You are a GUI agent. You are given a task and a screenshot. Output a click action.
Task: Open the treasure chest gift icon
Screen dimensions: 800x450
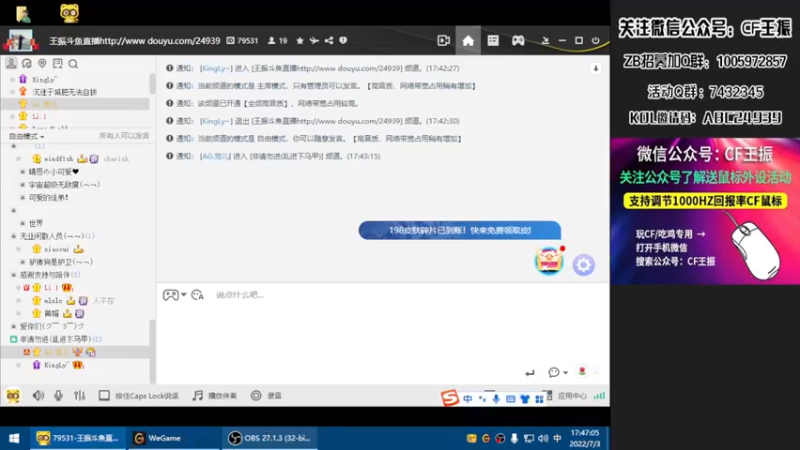pyautogui.click(x=549, y=261)
